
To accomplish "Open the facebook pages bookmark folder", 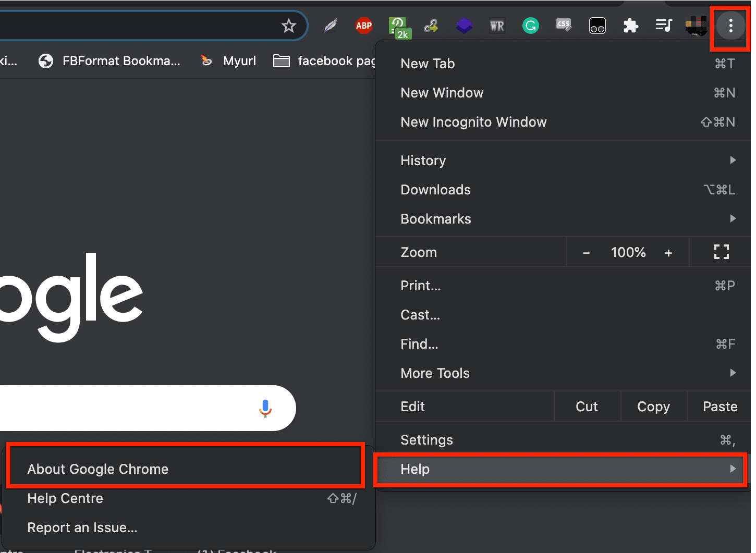I will pos(324,61).
